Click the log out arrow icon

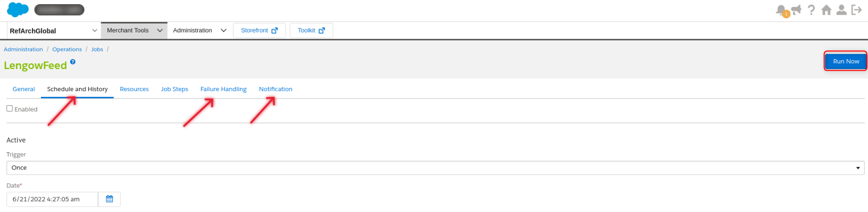856,10
